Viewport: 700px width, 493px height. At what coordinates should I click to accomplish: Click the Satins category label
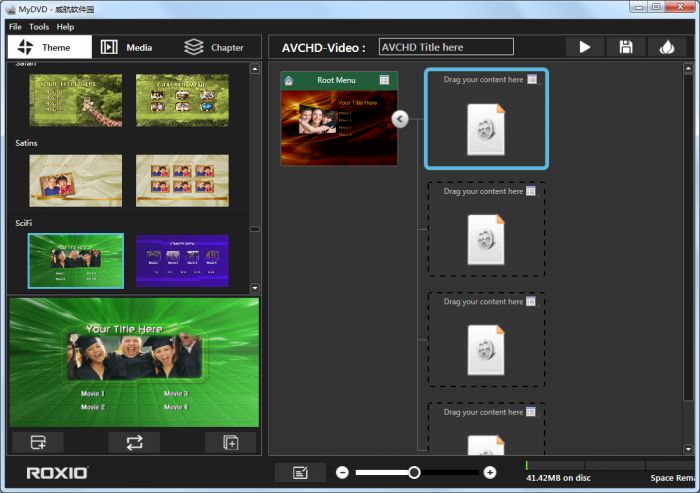point(26,143)
